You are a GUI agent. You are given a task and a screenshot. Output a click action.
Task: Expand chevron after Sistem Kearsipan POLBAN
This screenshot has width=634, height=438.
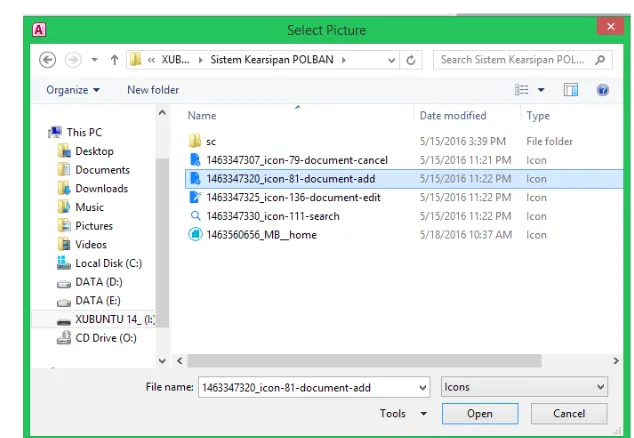point(344,60)
